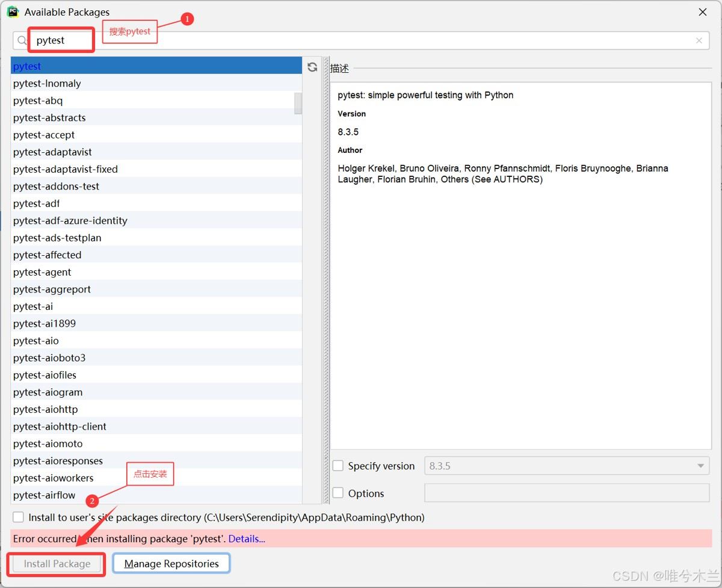Select pytest-abstracts in the list
The width and height of the screenshot is (722, 588).
[x=156, y=118]
